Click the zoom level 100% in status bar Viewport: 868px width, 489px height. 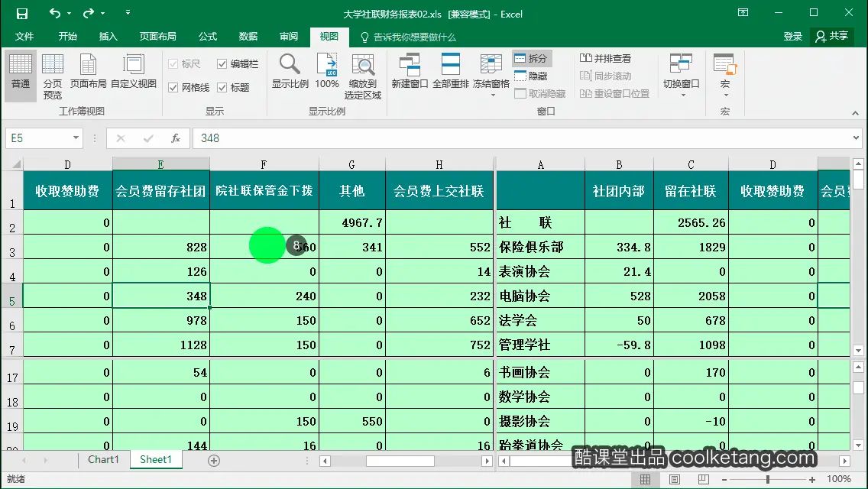(x=839, y=480)
